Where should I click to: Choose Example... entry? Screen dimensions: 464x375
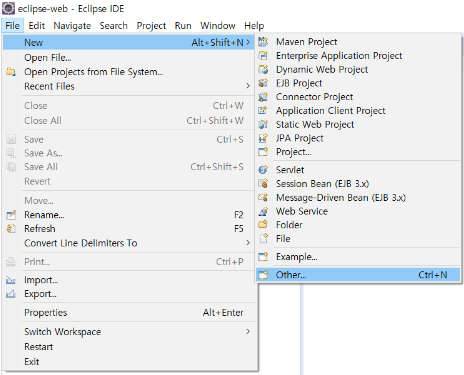(x=358, y=257)
